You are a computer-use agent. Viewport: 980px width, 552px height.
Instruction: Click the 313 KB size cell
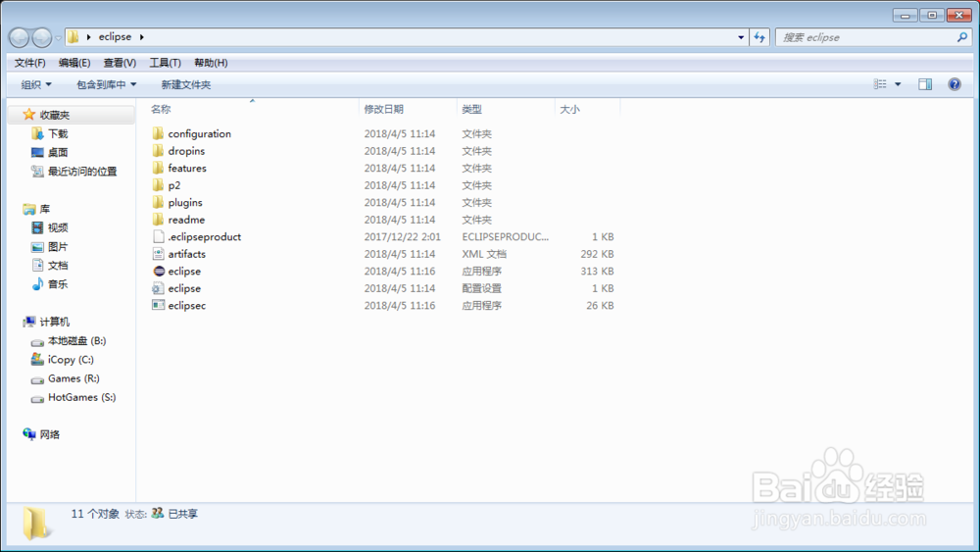(597, 271)
